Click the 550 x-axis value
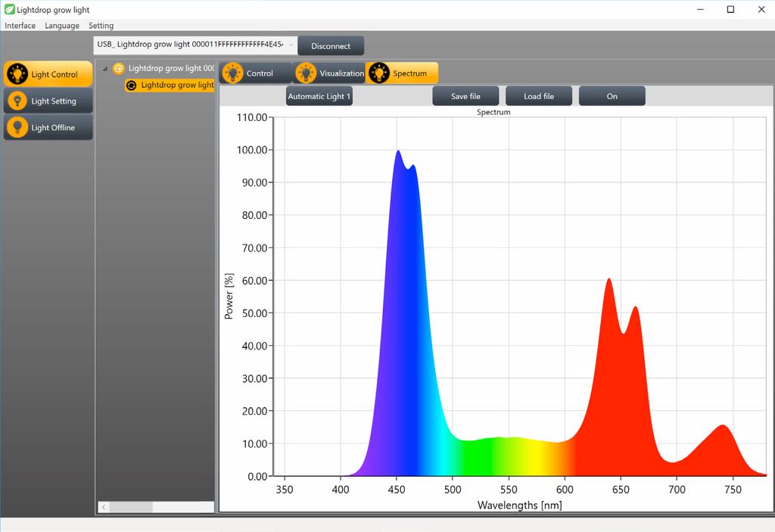This screenshot has height=532, width=775. 509,490
